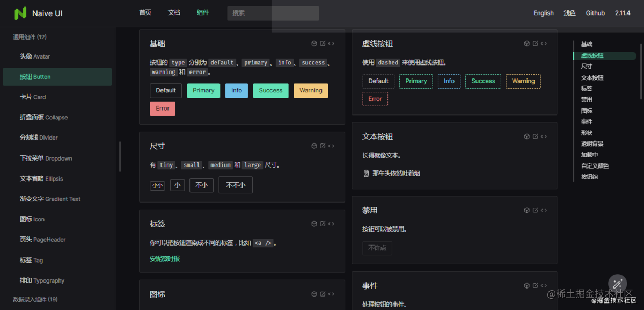Show code for the 禁用 example

544,210
